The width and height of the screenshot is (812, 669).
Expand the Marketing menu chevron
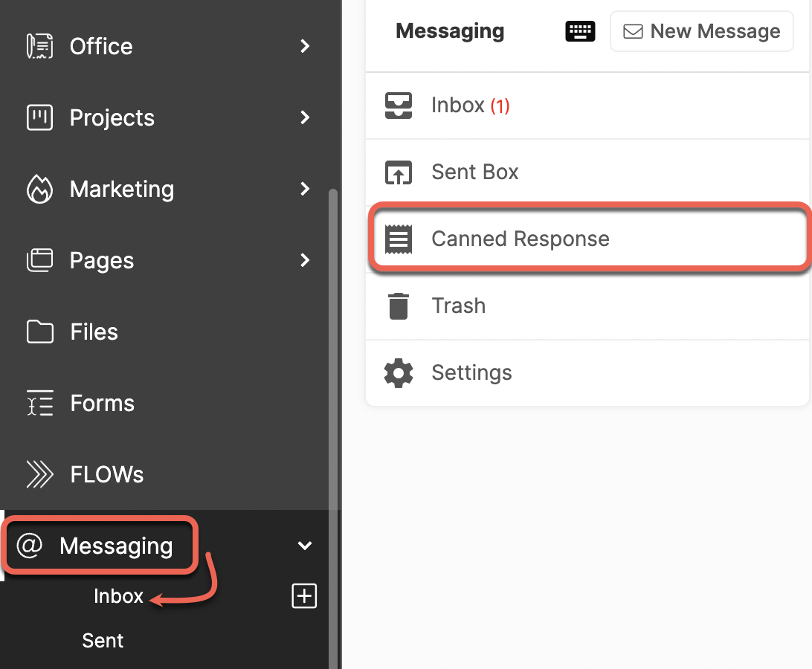(x=305, y=189)
